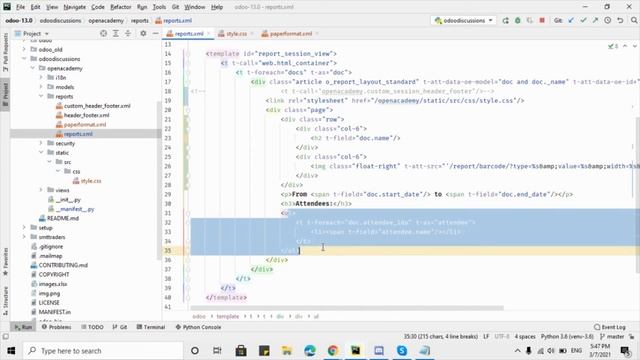This screenshot has height=360, width=640.
Task: Open the Navigate menu
Action: [75, 7]
